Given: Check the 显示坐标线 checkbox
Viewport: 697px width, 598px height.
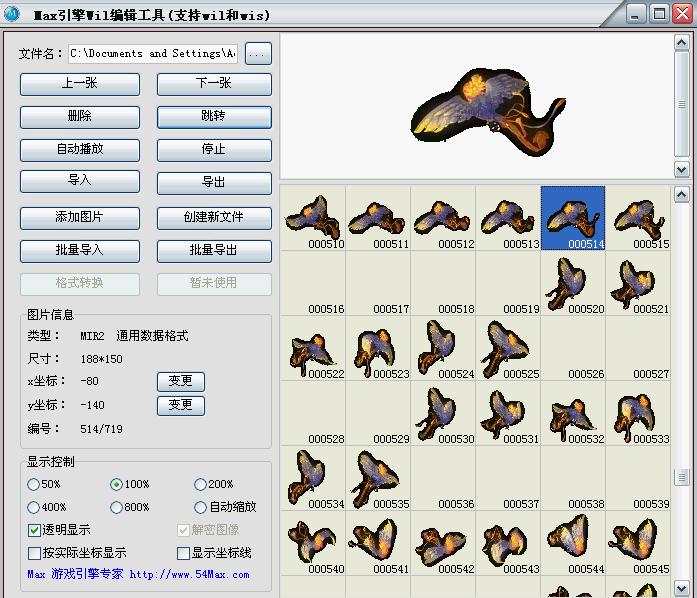Looking at the screenshot, I should point(183,553).
